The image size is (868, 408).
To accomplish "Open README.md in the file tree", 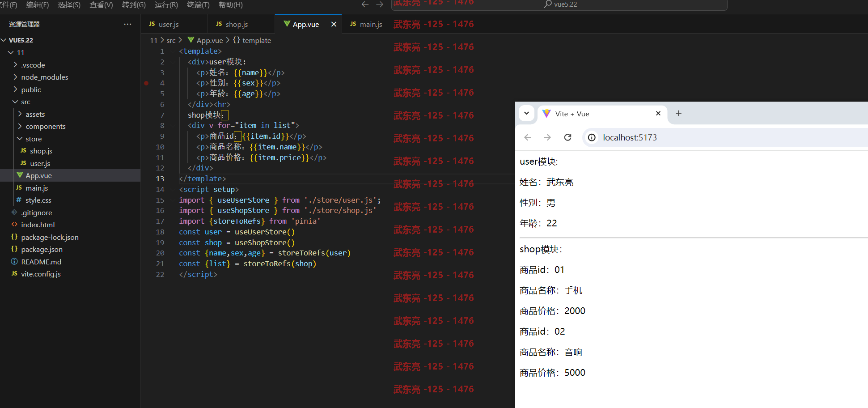I will tap(70, 262).
